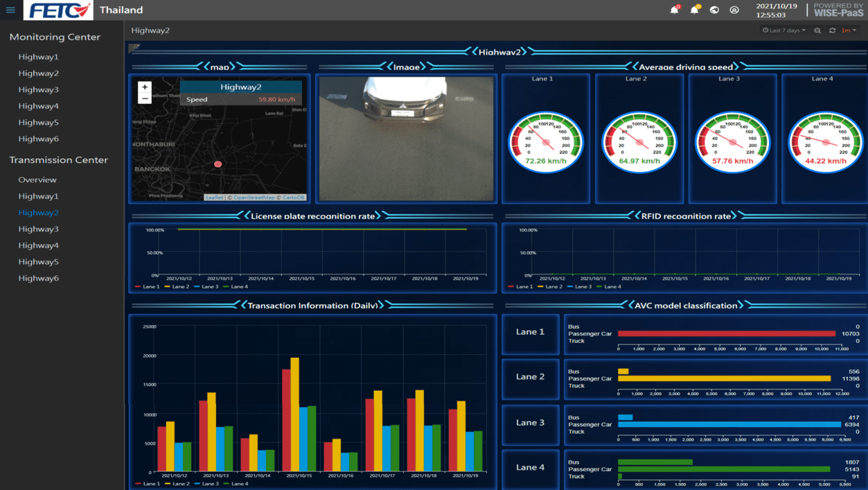Select Highway3 under Monitoring Center
The image size is (868, 490).
point(39,89)
